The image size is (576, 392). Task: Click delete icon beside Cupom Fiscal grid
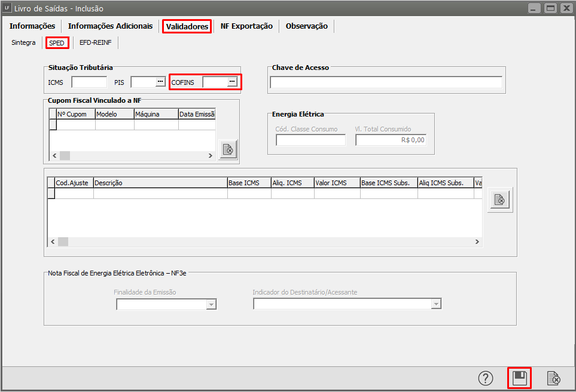pyautogui.click(x=228, y=149)
